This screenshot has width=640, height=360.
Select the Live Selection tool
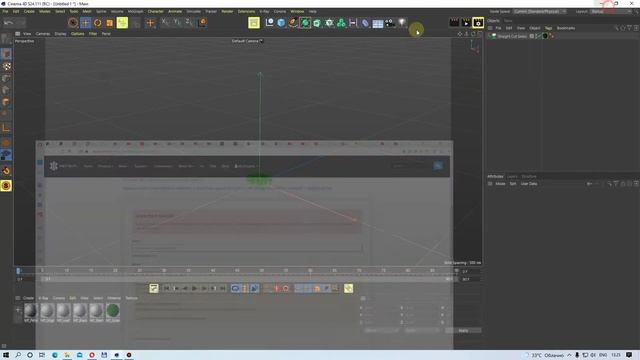(73, 23)
